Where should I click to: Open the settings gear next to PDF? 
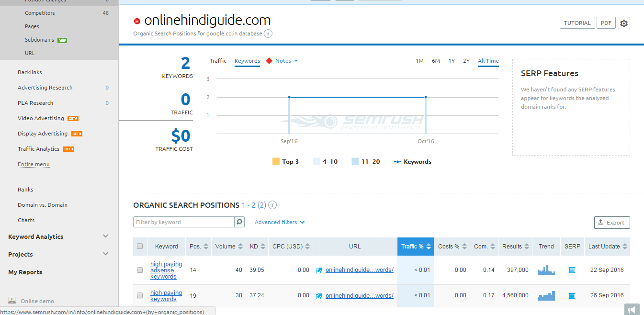623,23
